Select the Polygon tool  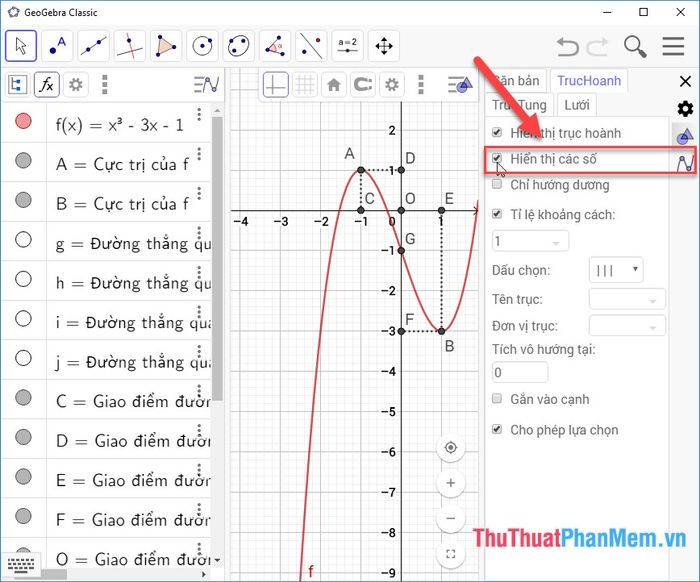pos(166,46)
